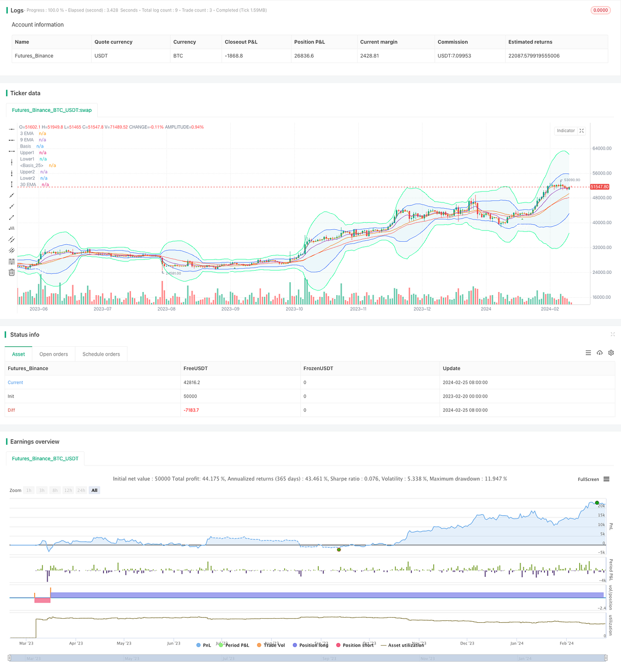Click the trash icon to clear drawings

pos(11,272)
